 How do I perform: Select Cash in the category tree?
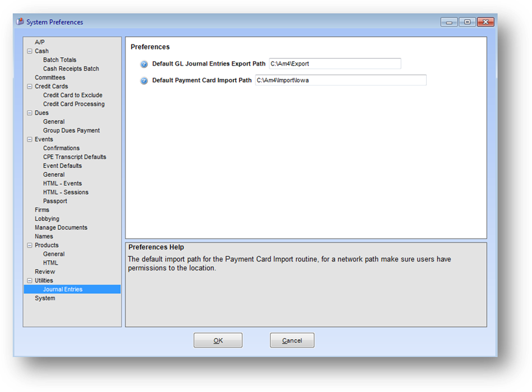click(42, 51)
